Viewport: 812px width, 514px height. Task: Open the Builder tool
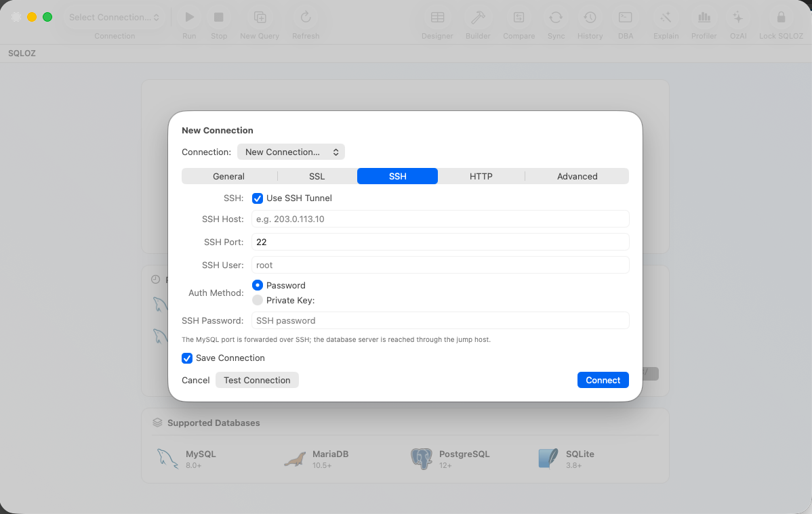pyautogui.click(x=477, y=18)
